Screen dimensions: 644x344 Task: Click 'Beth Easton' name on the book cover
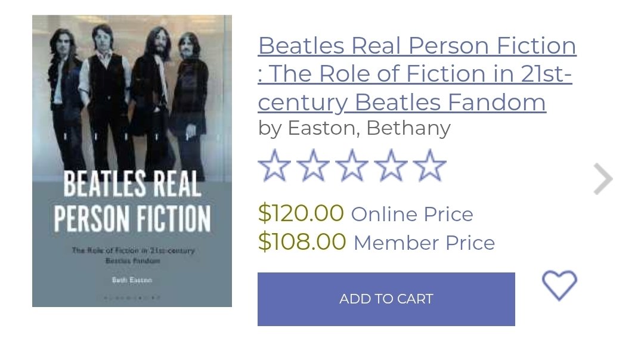pos(132,279)
